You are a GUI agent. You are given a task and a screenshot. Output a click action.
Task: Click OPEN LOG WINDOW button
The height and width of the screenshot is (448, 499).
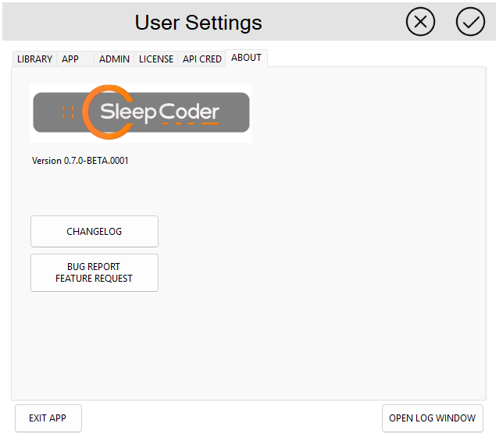click(x=432, y=418)
